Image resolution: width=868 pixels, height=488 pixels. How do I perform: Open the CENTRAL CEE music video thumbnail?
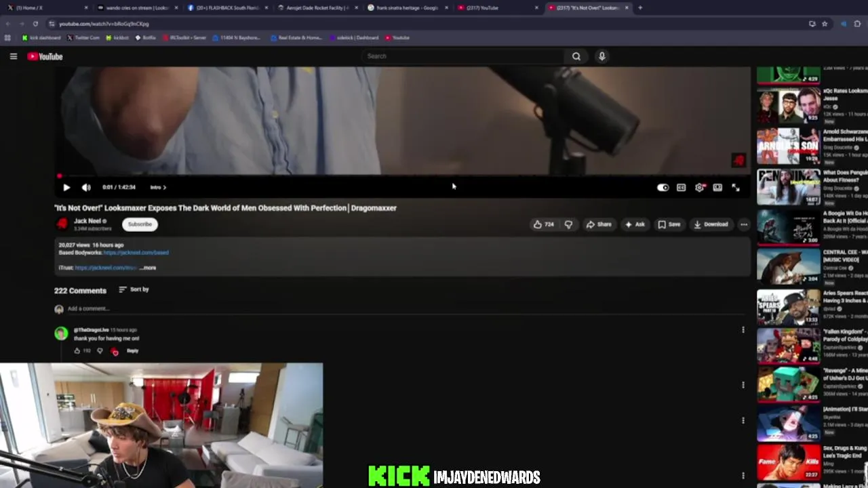pyautogui.click(x=789, y=267)
